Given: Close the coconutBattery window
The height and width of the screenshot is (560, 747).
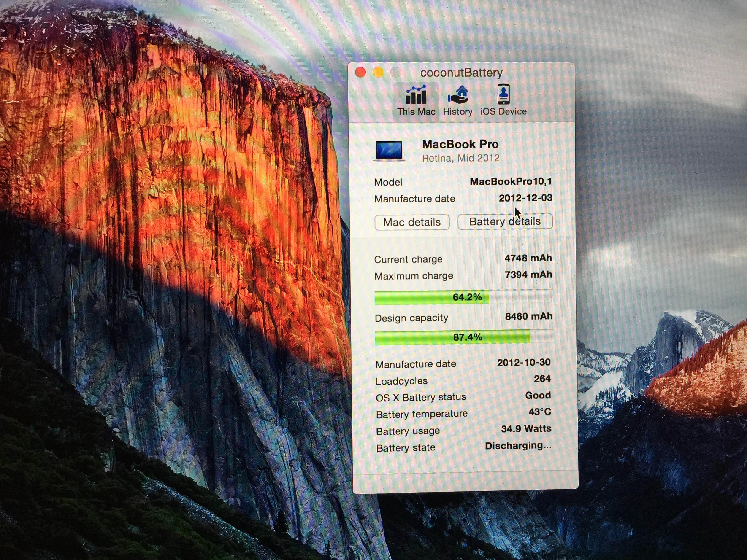Looking at the screenshot, I should click(x=360, y=72).
